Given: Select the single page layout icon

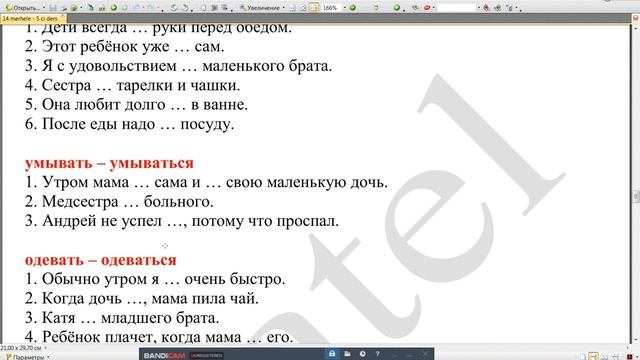Looking at the screenshot, I should [583, 357].
